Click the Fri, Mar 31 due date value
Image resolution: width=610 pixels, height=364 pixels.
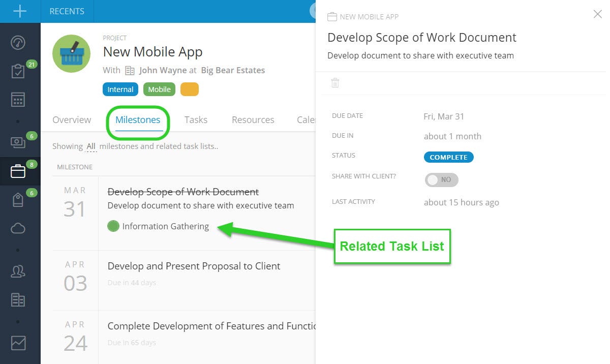pos(444,116)
